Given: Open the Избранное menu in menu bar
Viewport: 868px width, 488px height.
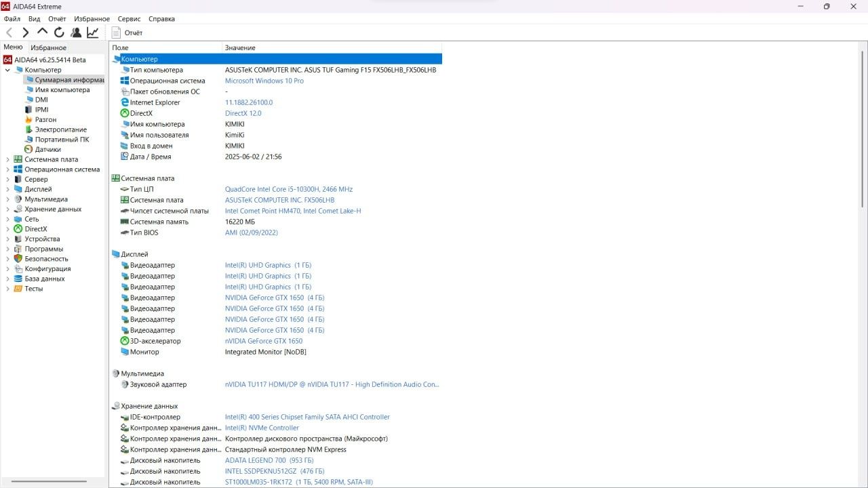Looking at the screenshot, I should point(92,19).
